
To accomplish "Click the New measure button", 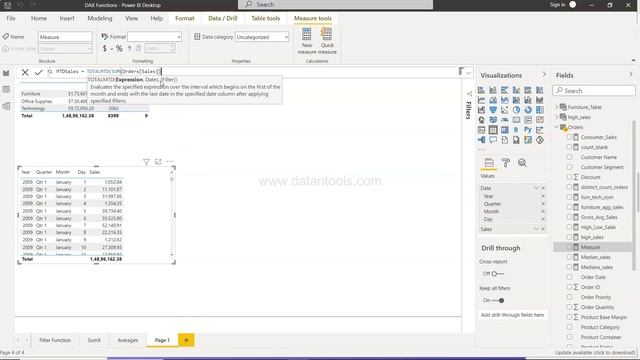I will tap(307, 41).
